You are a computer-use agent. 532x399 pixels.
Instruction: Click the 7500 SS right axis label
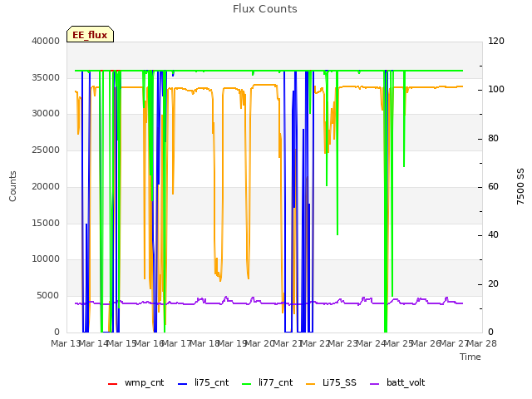click(520, 186)
